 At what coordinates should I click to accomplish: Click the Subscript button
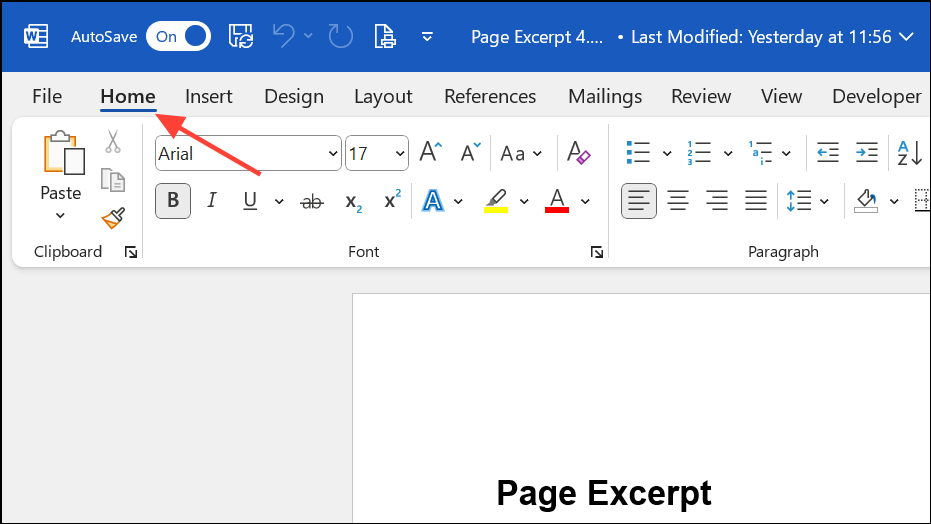pyautogui.click(x=353, y=202)
